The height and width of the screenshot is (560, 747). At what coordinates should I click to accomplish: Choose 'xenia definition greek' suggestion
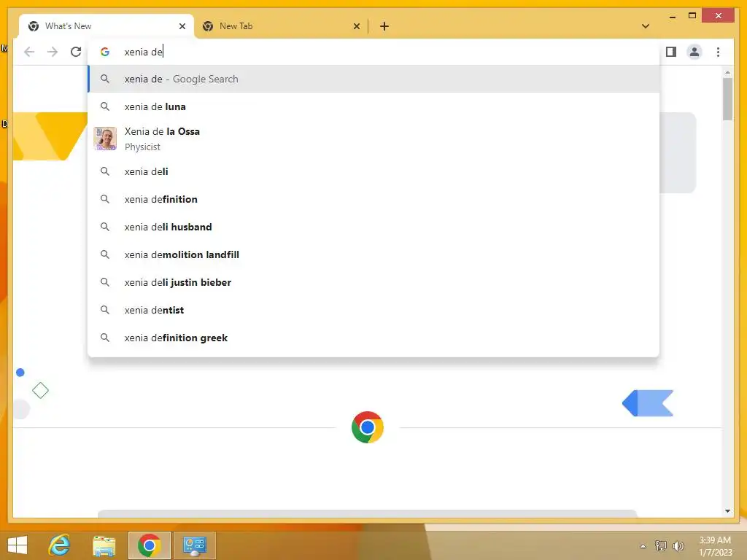click(374, 337)
